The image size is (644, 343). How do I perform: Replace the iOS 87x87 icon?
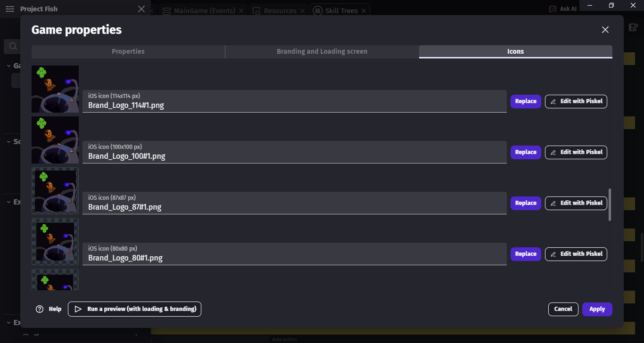[x=526, y=203]
